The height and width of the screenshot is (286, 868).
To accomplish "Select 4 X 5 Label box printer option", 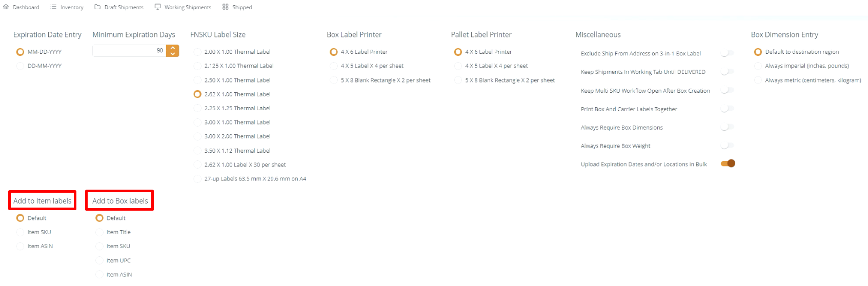I will pyautogui.click(x=334, y=66).
